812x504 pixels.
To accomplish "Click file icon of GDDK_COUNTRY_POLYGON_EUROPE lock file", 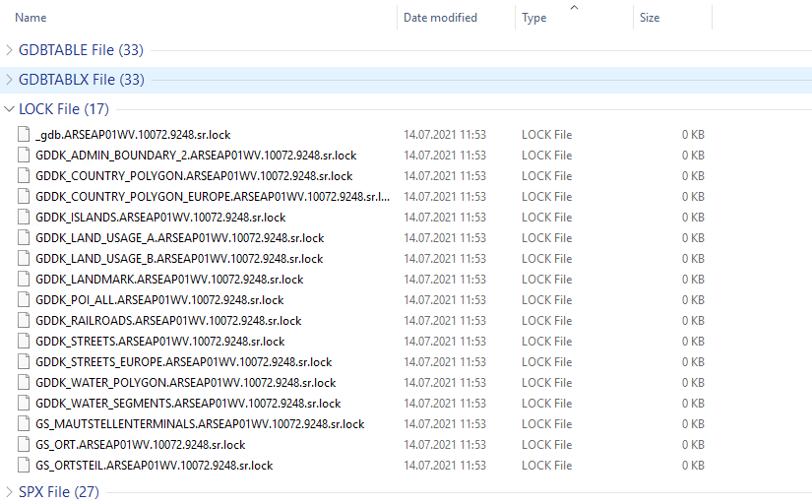I will tap(24, 196).
